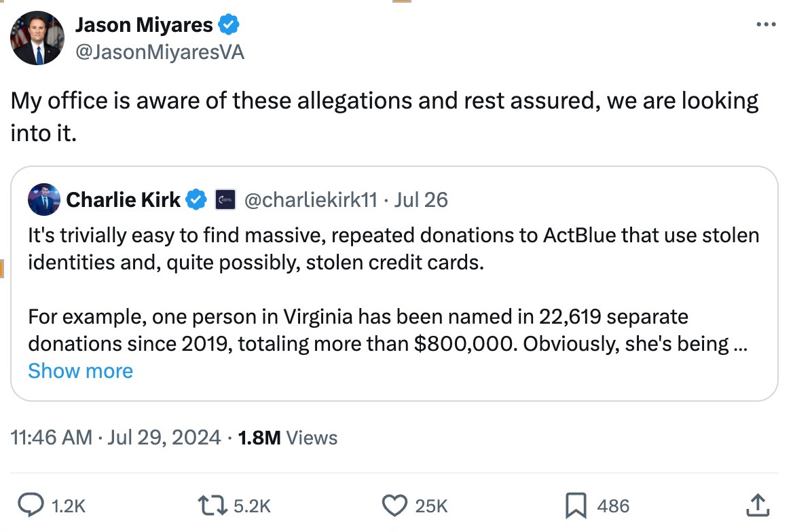Click Jason Miyares' blue verified badge
Image resolution: width=793 pixels, height=532 pixels.
[x=229, y=26]
